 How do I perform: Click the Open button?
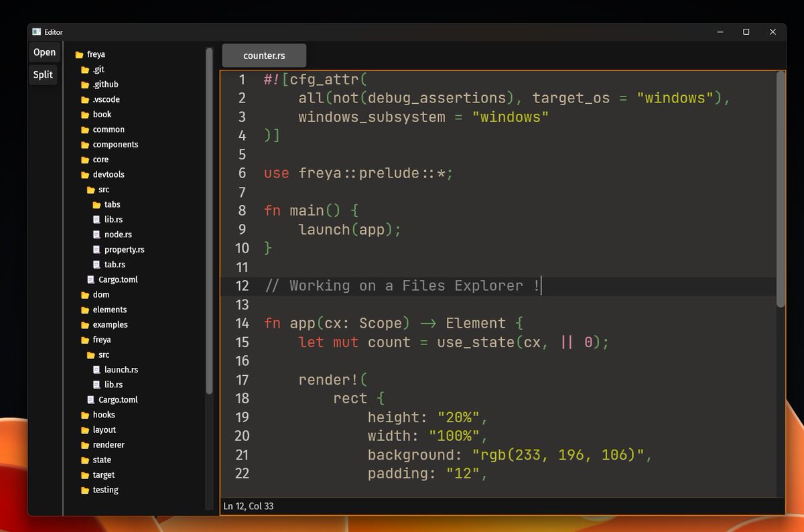coord(45,52)
